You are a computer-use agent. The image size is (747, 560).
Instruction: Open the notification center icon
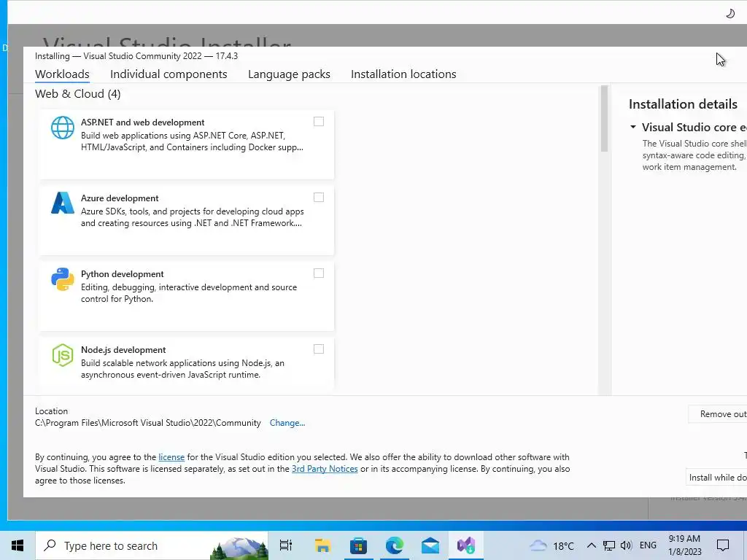coord(723,545)
